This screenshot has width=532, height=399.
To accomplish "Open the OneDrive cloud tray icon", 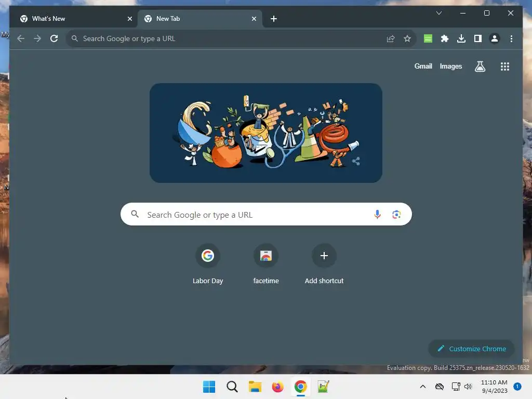I will tap(440, 387).
